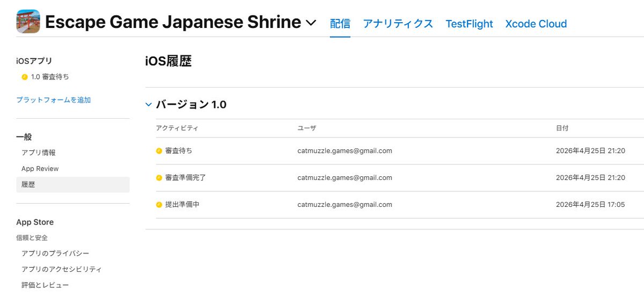Open アプリのプライバシー page
The image size is (644, 295).
[55, 253]
